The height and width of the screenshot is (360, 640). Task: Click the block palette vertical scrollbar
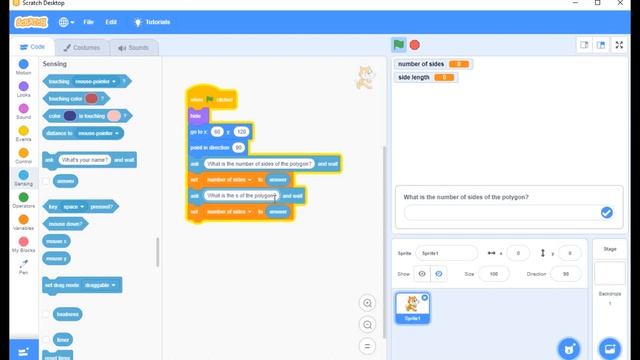pos(158,252)
